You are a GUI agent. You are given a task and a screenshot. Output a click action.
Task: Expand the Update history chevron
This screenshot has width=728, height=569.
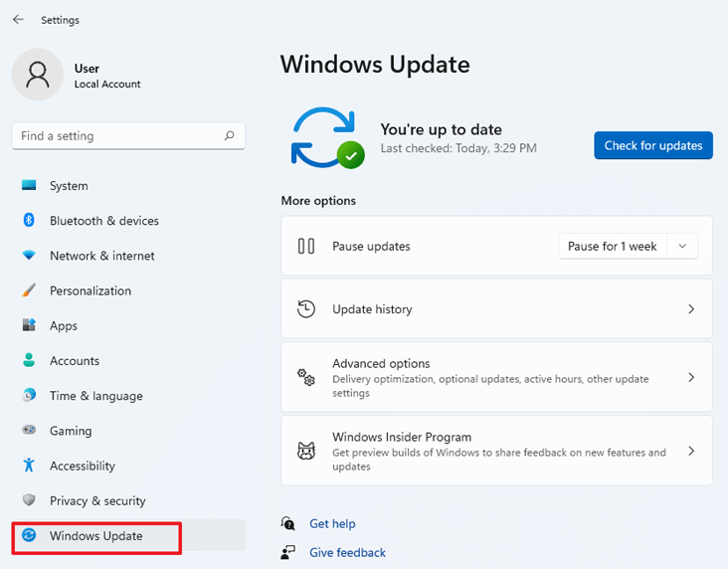pyautogui.click(x=691, y=309)
